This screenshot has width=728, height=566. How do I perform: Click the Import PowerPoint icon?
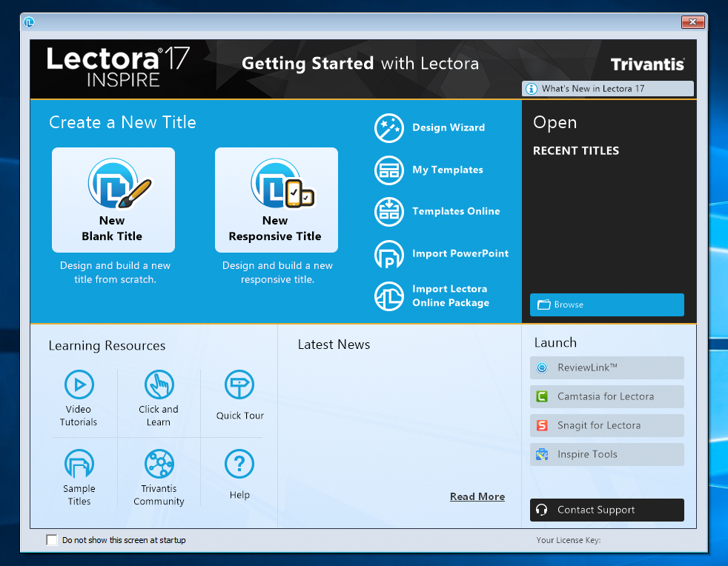click(x=389, y=254)
